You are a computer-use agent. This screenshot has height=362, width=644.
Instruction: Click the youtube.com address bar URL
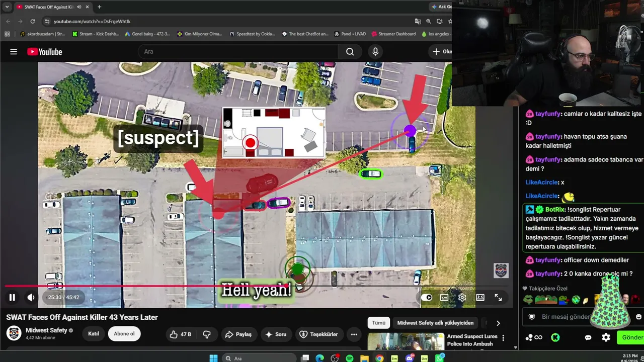92,22
